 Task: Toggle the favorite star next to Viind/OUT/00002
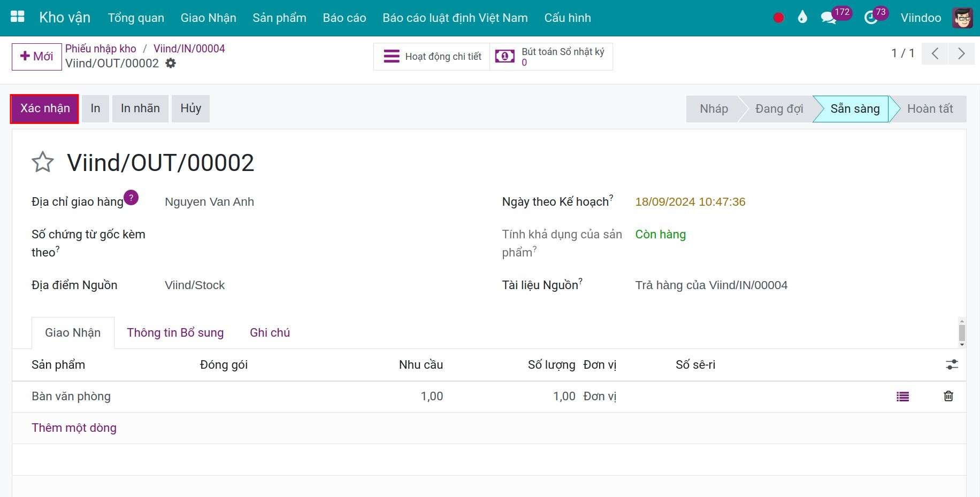[43, 162]
